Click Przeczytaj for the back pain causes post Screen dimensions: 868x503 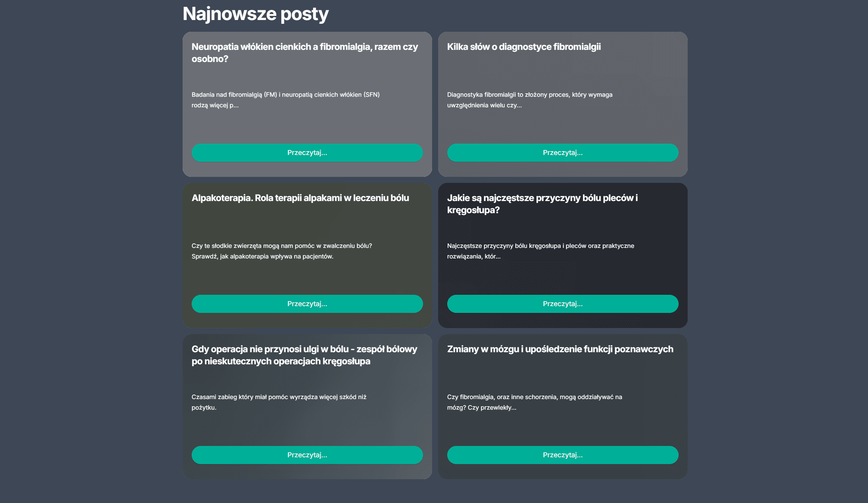(x=563, y=304)
